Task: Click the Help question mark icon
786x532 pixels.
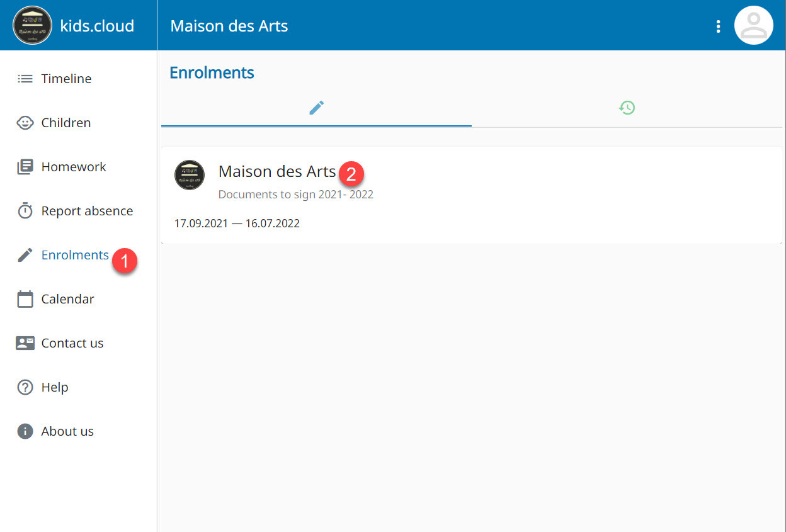Action: pos(25,387)
